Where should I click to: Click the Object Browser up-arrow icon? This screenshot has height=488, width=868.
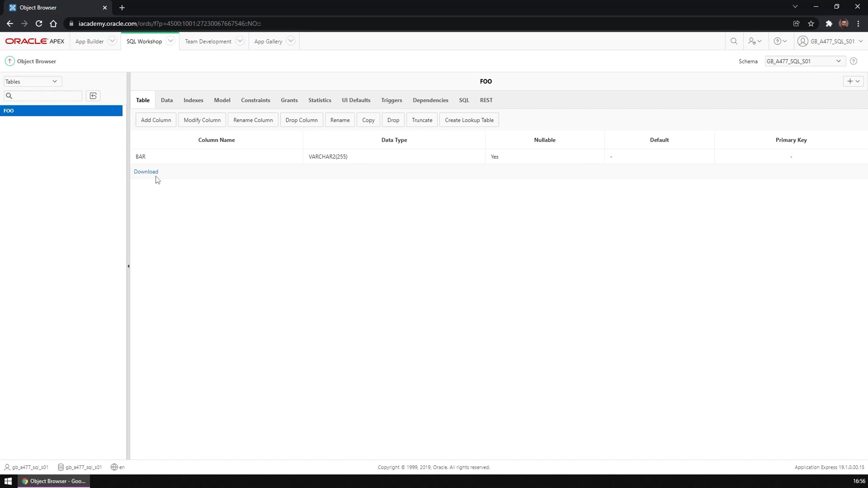pos(10,61)
